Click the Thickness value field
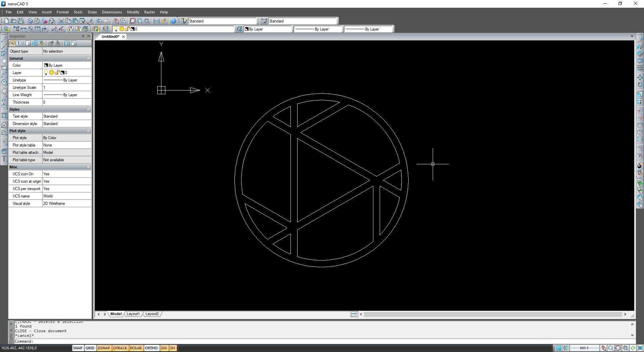 point(67,102)
